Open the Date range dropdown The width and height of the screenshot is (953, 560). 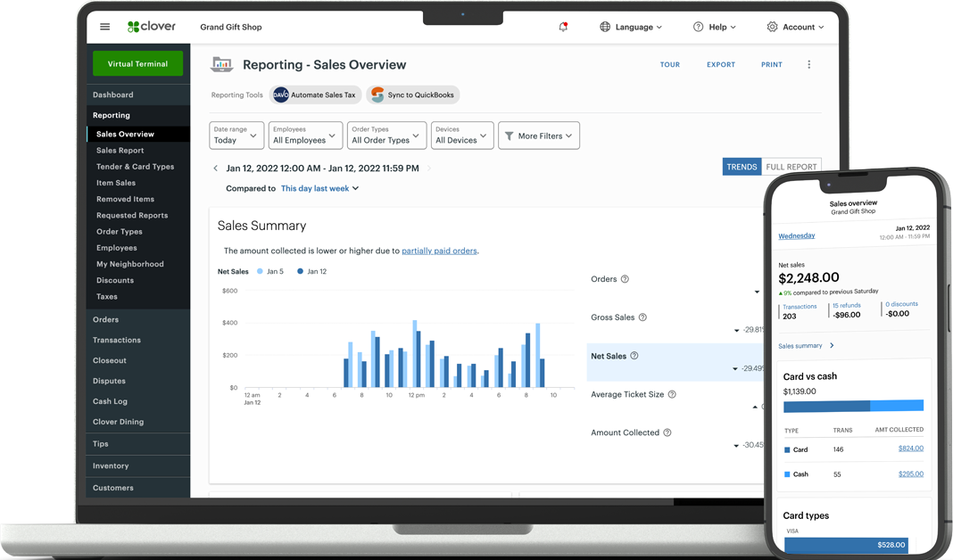tap(236, 136)
